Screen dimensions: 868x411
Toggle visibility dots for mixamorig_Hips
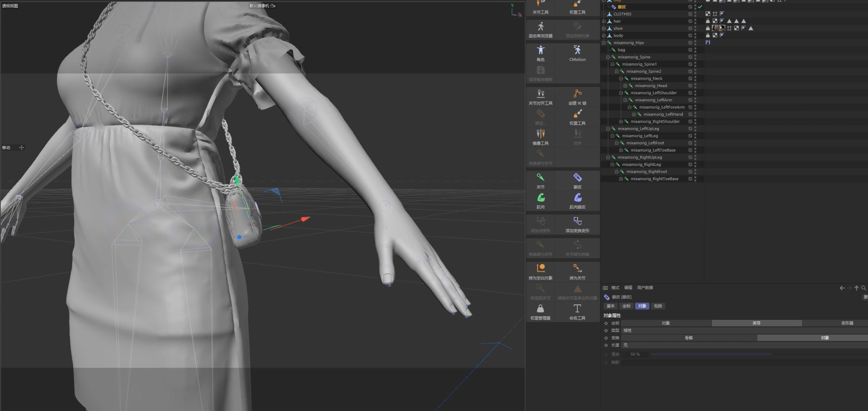click(695, 42)
